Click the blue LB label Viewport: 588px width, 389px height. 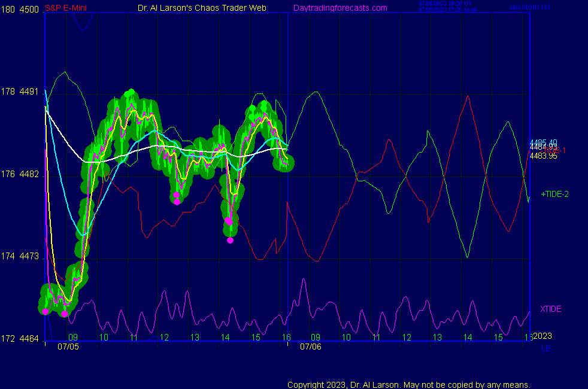(x=546, y=348)
